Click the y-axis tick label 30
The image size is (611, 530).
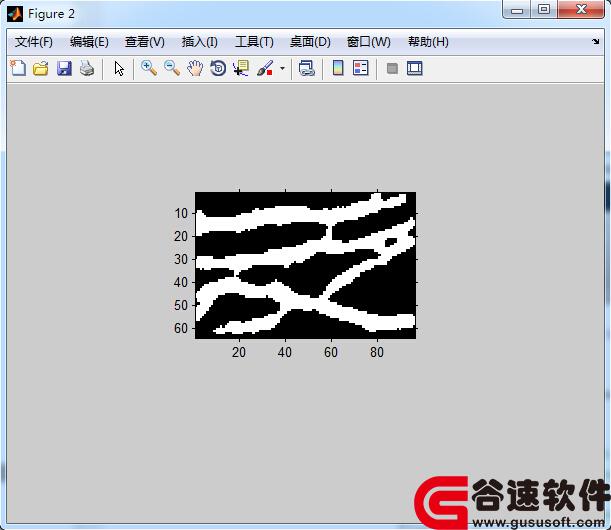pyautogui.click(x=181, y=260)
